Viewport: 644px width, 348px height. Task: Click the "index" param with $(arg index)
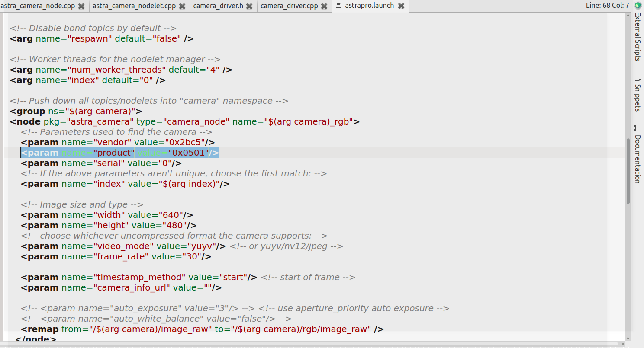point(125,184)
